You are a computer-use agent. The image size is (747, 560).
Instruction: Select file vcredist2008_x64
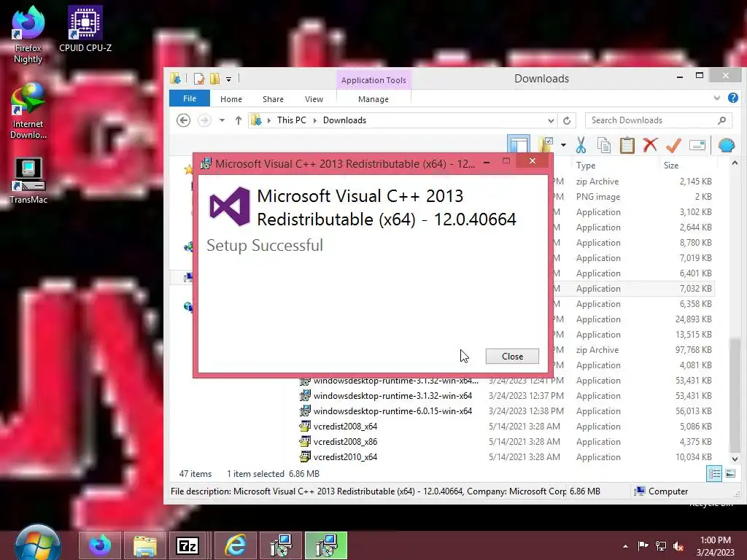point(345,426)
